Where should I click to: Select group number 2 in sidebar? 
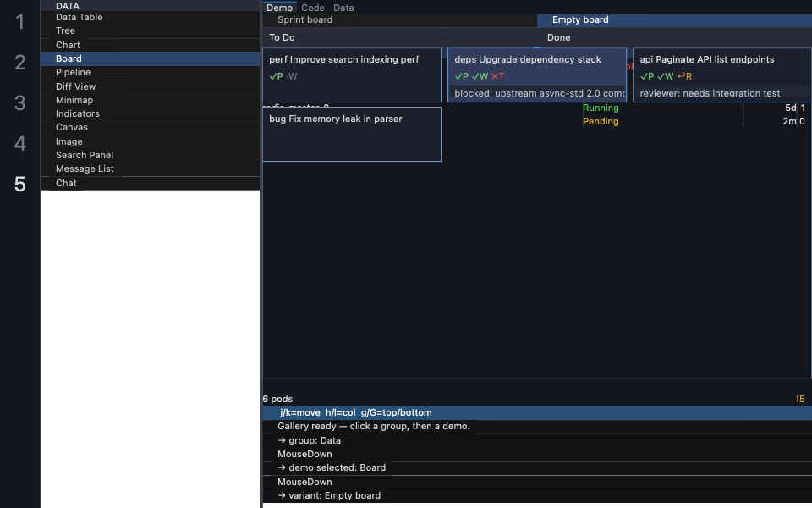pyautogui.click(x=19, y=62)
